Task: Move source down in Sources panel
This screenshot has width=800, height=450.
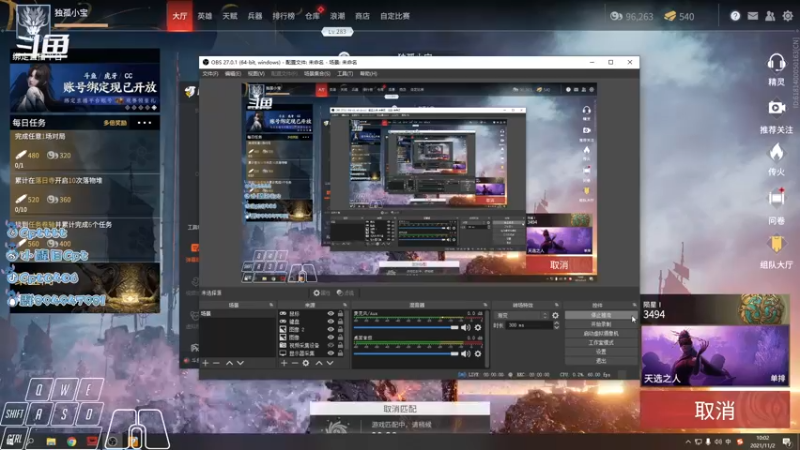Action: pyautogui.click(x=330, y=363)
